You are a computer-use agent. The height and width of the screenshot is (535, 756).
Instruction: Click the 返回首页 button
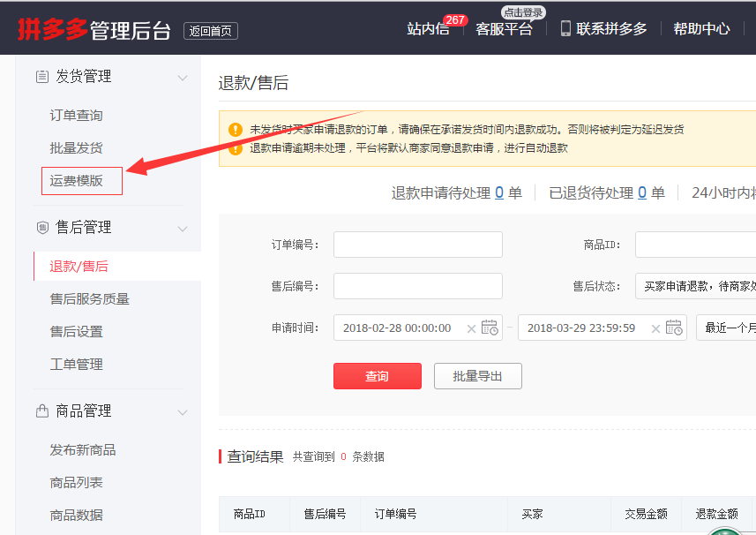pyautogui.click(x=211, y=31)
